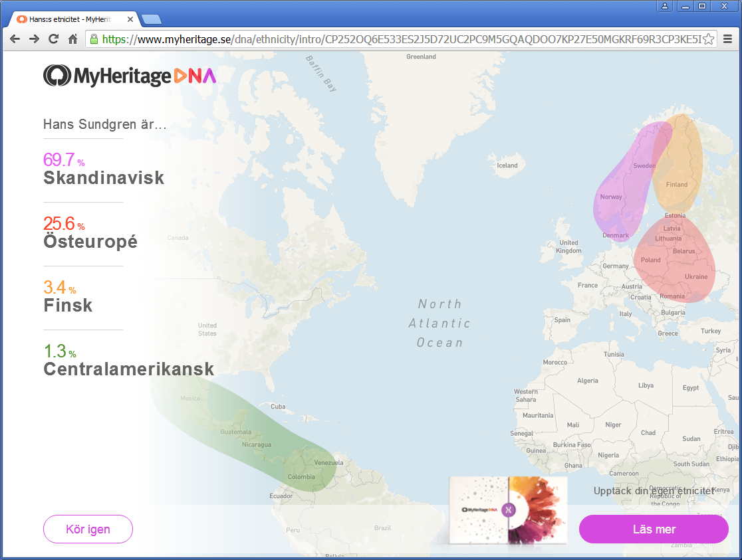742x560 pixels.
Task: Open the MyHeritage DNA kit box image
Action: tap(508, 510)
